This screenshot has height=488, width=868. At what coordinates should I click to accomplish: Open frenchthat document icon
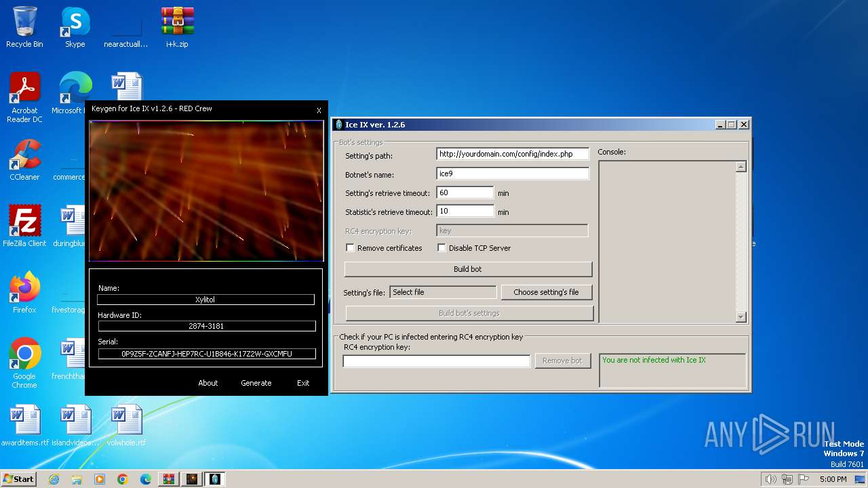(x=70, y=359)
